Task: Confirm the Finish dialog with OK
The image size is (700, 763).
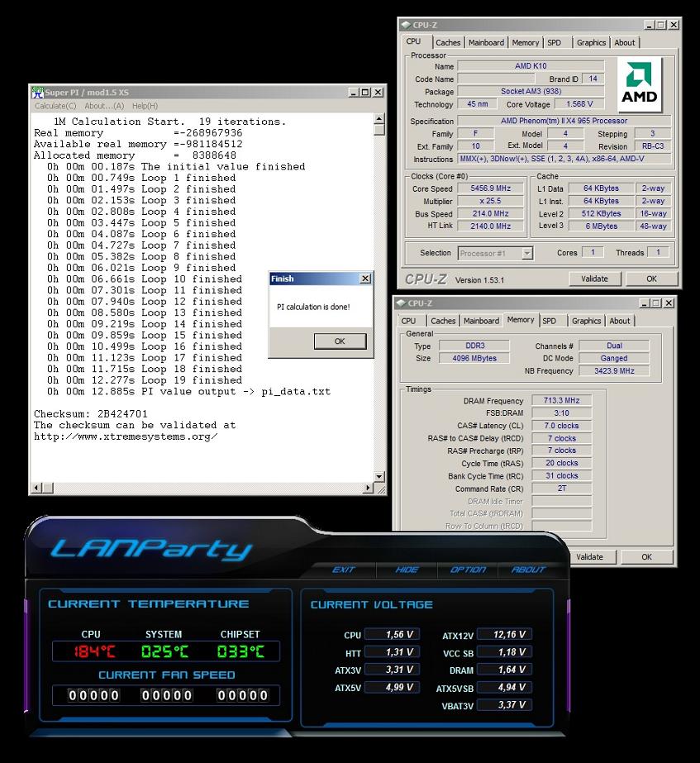Action: point(340,341)
